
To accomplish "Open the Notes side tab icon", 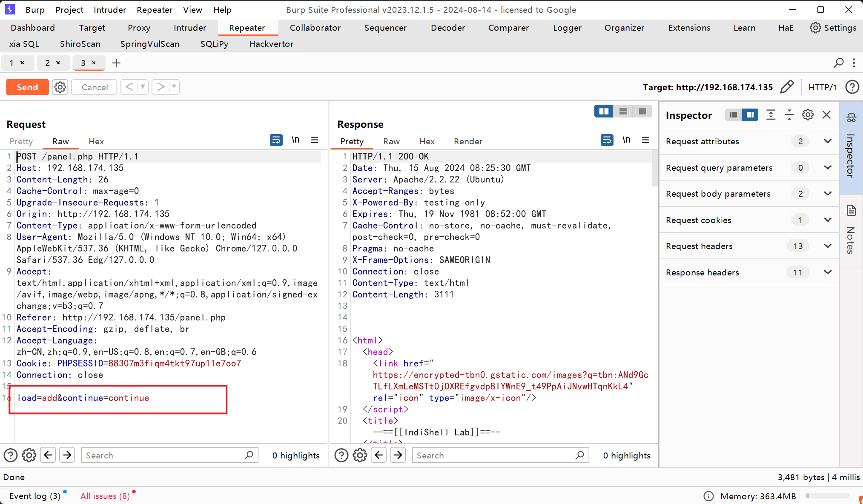I will [x=851, y=210].
